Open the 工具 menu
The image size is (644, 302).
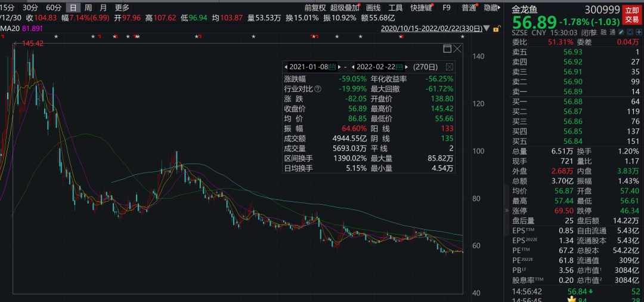(395, 7)
